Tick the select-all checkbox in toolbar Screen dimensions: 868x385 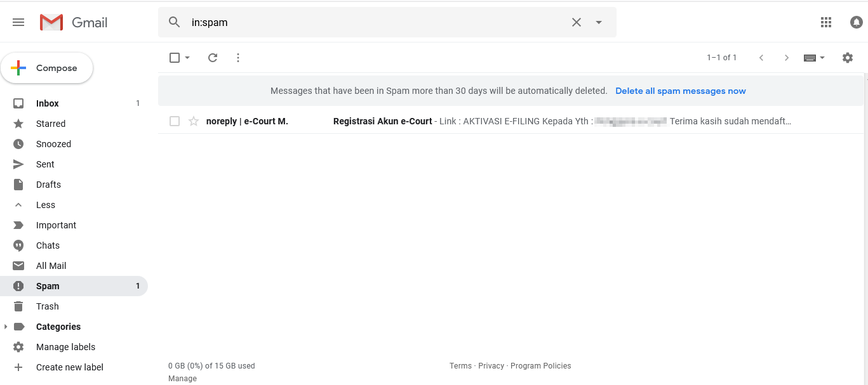pyautogui.click(x=175, y=58)
